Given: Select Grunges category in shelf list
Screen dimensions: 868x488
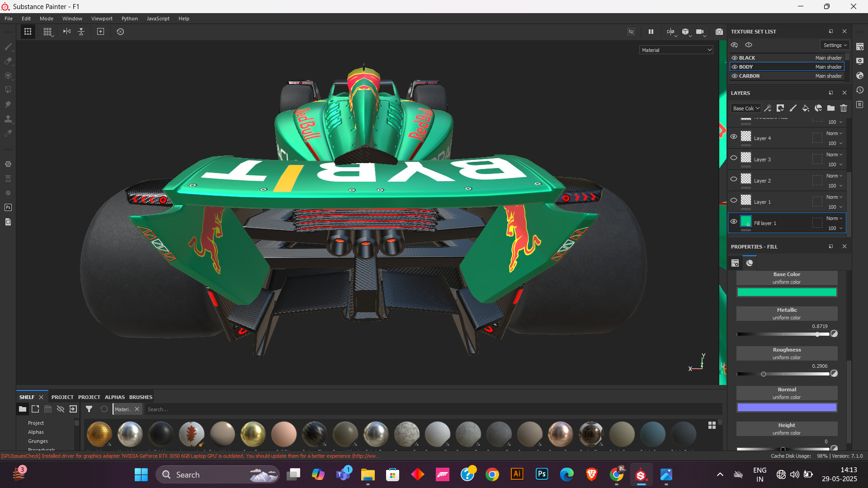Looking at the screenshot, I should (38, 441).
